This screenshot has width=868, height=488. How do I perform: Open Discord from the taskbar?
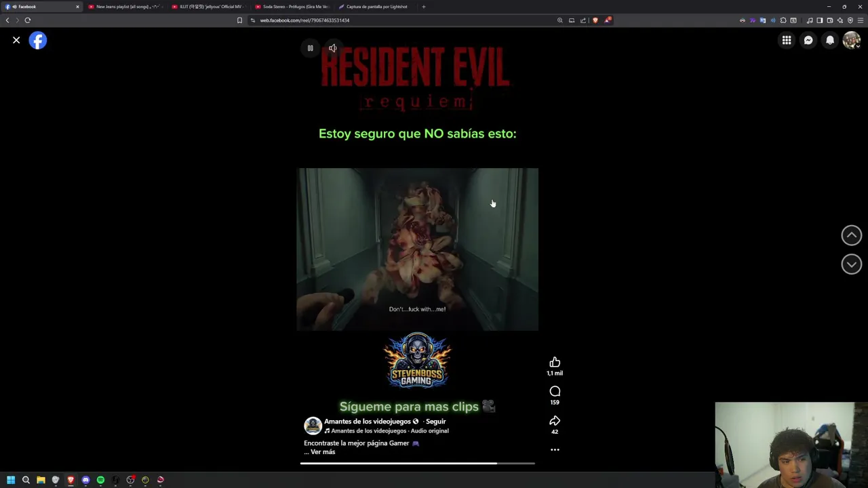pos(85,480)
